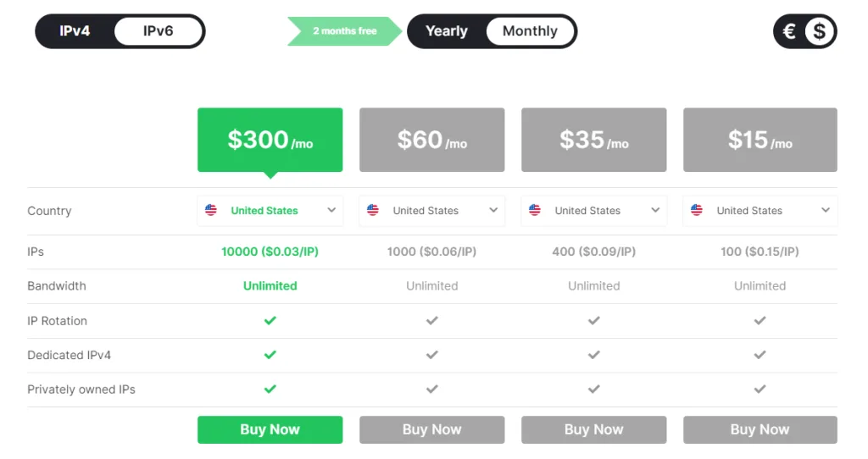Image resolution: width=868 pixels, height=459 pixels.
Task: Select the IPv6 tab
Action: click(159, 31)
